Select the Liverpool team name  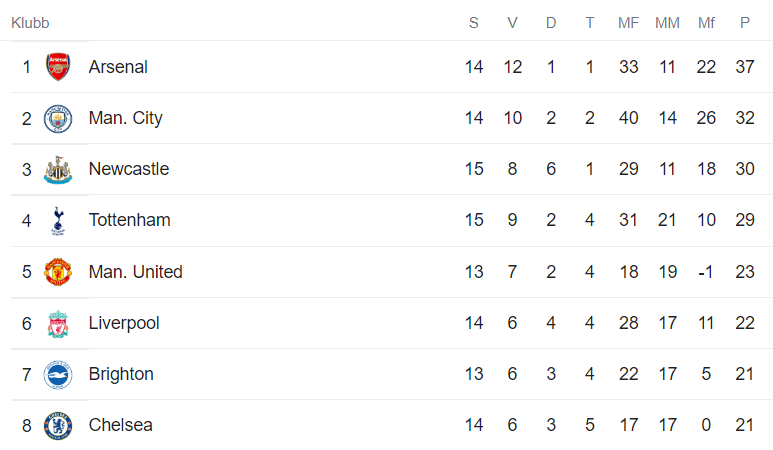click(x=124, y=323)
